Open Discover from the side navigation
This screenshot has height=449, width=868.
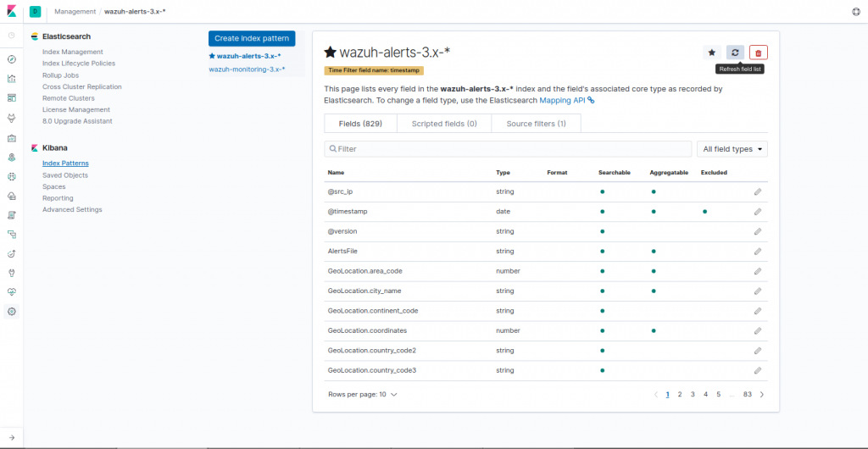[12, 59]
